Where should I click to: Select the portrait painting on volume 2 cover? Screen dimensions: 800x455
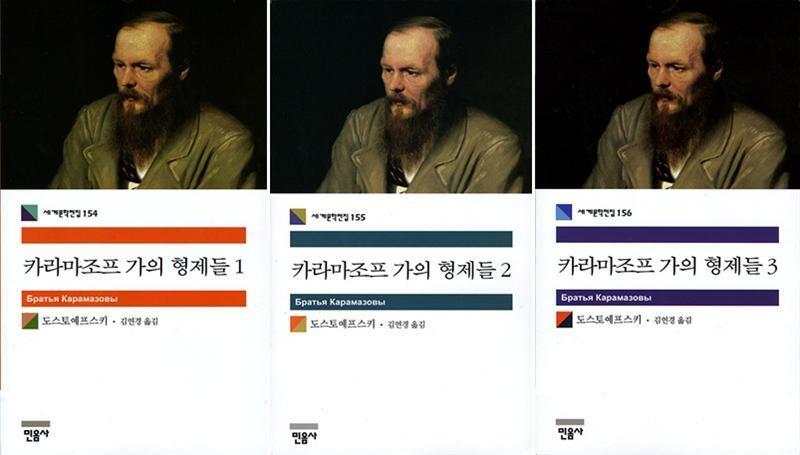(x=401, y=96)
